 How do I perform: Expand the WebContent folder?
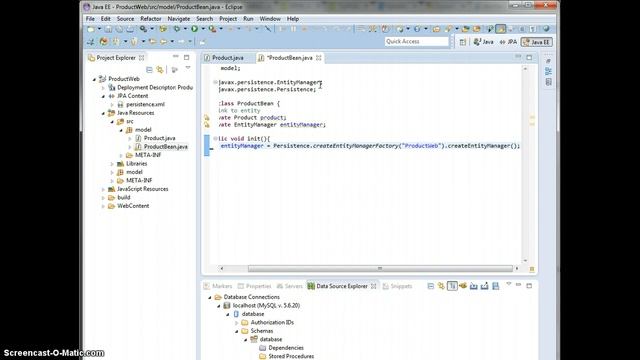point(103,206)
